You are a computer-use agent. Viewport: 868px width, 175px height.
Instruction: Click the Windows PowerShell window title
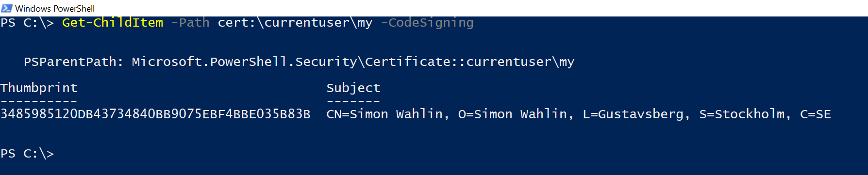(x=55, y=8)
